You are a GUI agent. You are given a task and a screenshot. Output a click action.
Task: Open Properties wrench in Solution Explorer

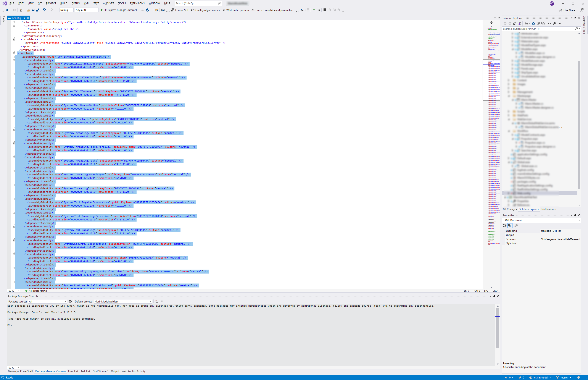pos(554,23)
